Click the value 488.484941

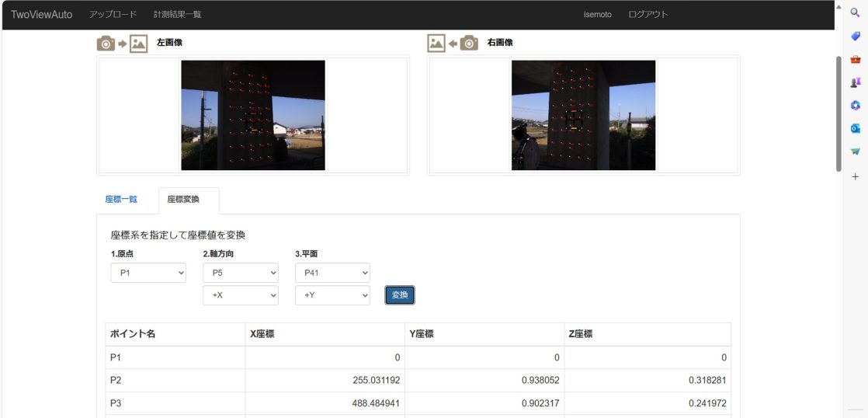click(377, 403)
